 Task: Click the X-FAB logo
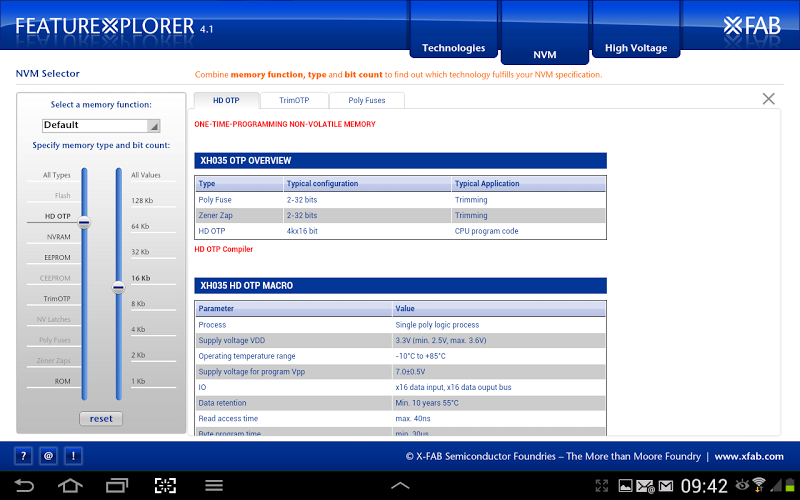[752, 26]
